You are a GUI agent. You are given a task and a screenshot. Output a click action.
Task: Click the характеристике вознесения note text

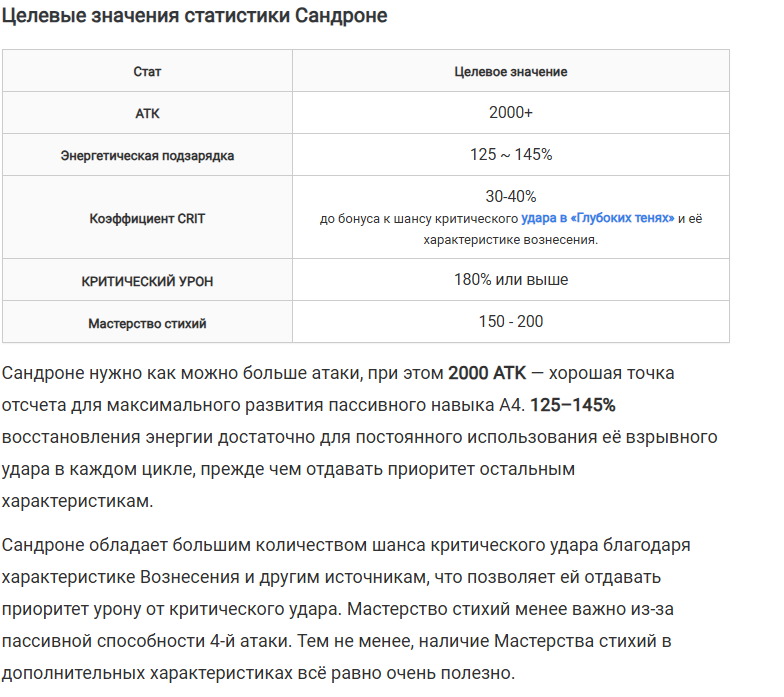[510, 240]
